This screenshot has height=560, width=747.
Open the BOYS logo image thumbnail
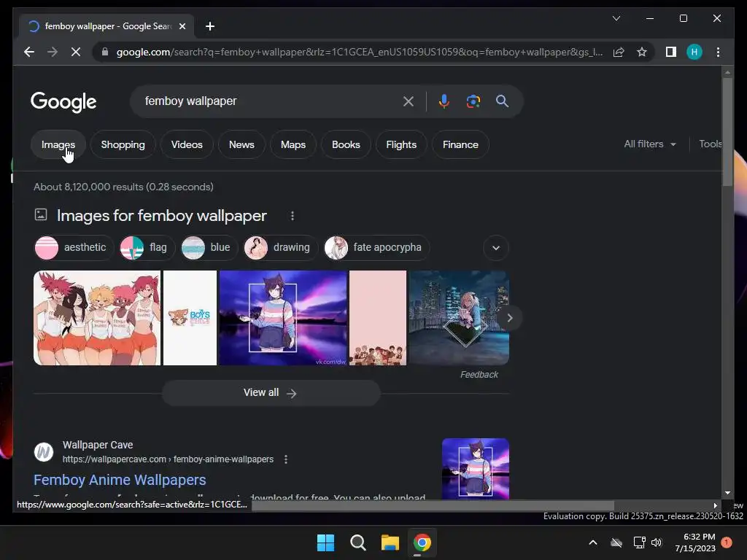190,318
